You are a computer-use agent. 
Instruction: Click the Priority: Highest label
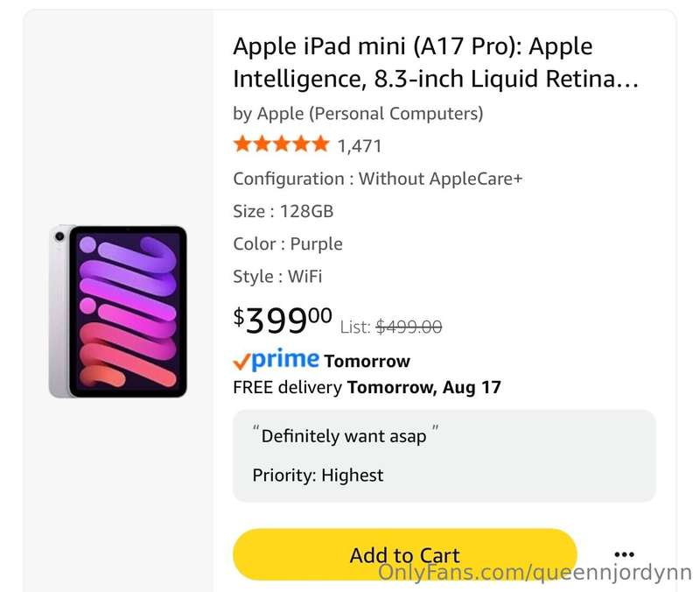318,475
